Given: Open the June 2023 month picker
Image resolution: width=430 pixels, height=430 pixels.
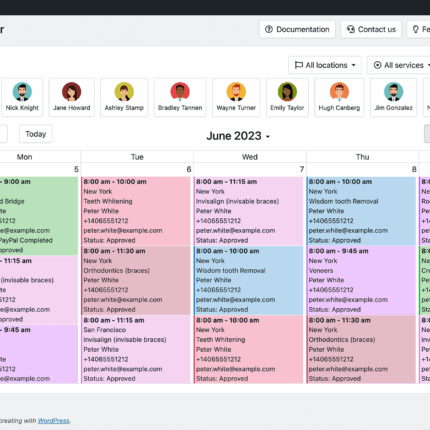Looking at the screenshot, I should click(x=238, y=136).
